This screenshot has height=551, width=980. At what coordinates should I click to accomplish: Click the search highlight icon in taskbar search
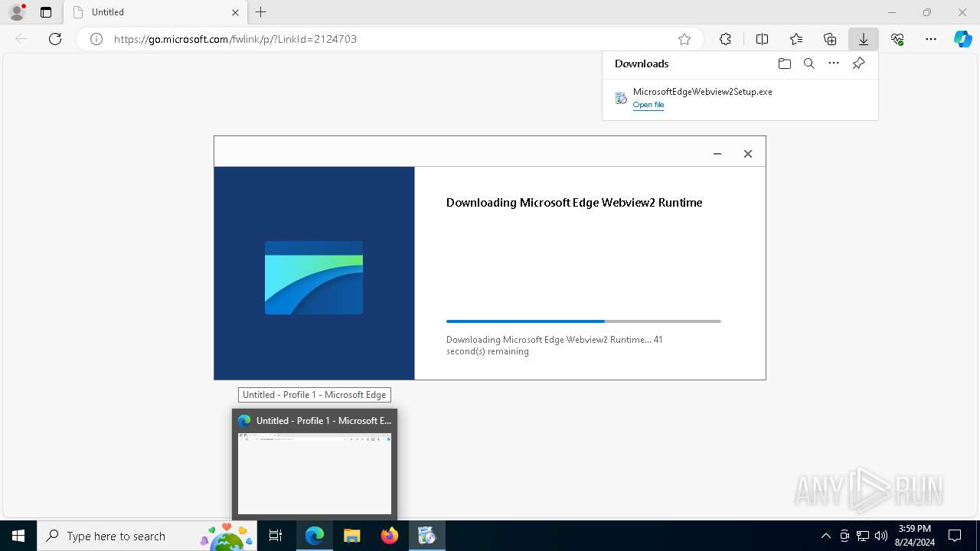227,536
